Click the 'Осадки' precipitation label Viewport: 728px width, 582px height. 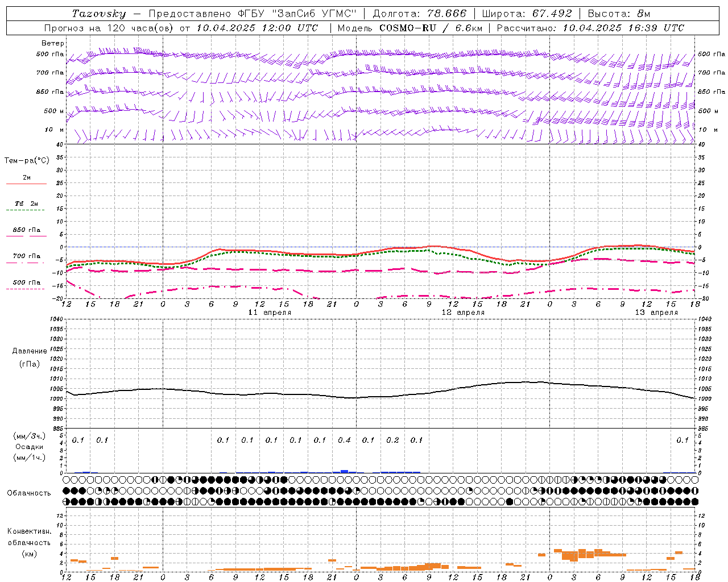pyautogui.click(x=29, y=447)
